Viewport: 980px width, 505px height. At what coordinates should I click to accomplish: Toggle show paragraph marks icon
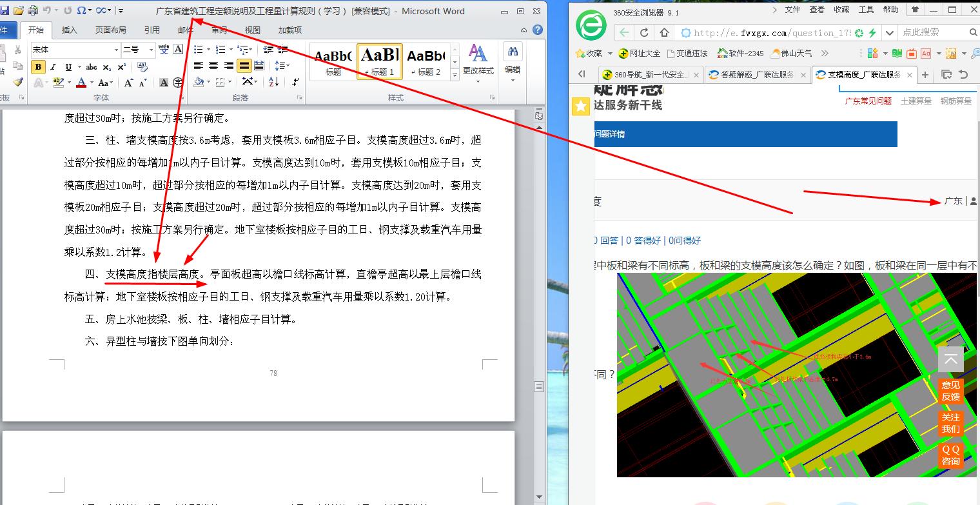[295, 82]
